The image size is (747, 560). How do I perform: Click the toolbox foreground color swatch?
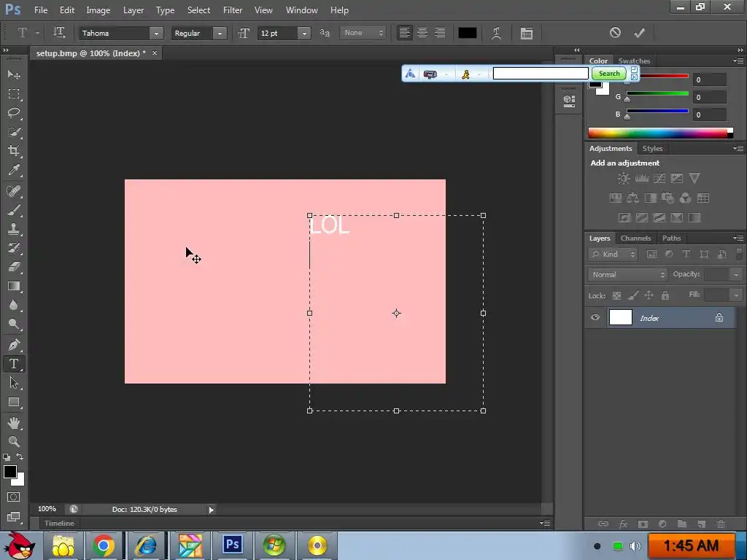tap(10, 472)
